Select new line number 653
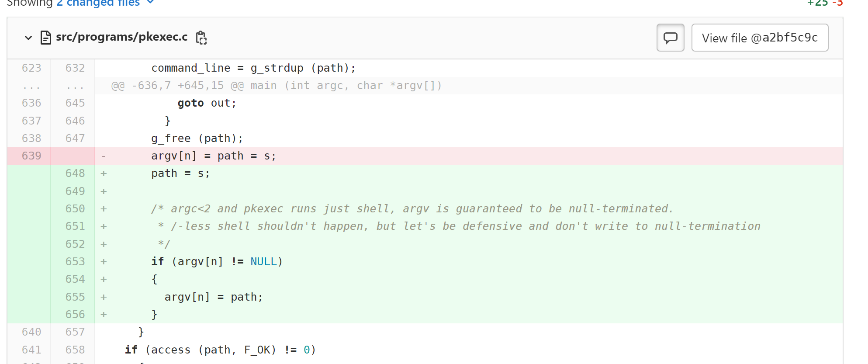Screen dimensions: 868x364 [75, 261]
